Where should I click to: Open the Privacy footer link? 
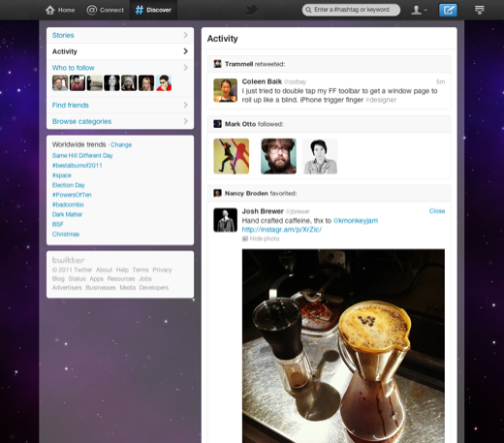coord(162,269)
